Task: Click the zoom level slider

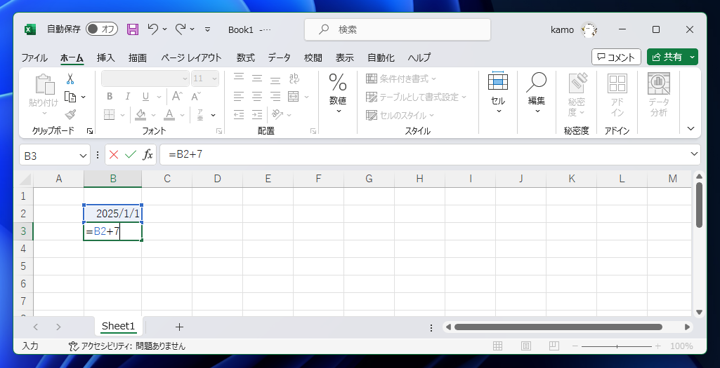Action: pos(617,346)
